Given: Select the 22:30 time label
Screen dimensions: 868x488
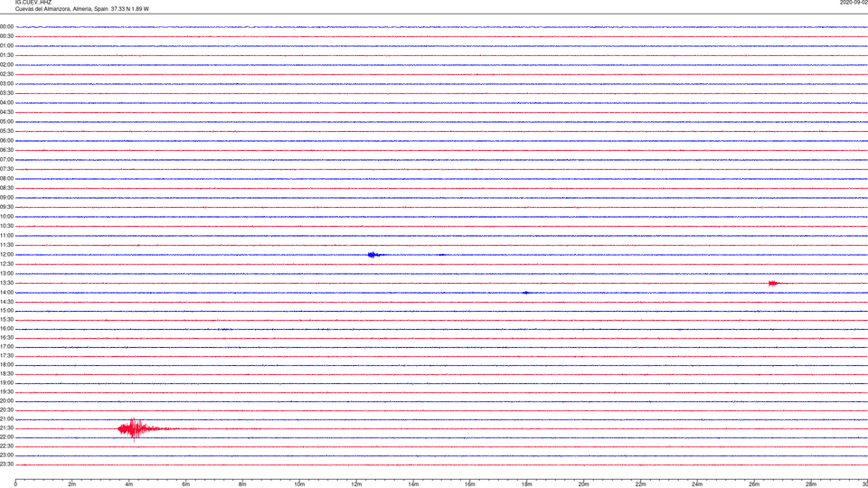Looking at the screenshot, I should (6, 446).
